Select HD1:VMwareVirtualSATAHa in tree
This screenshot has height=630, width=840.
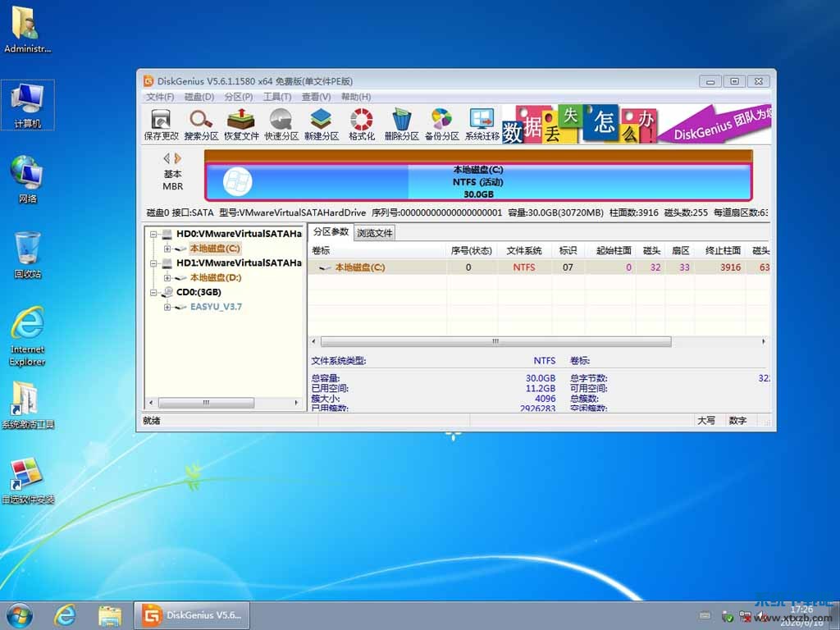[x=239, y=263]
